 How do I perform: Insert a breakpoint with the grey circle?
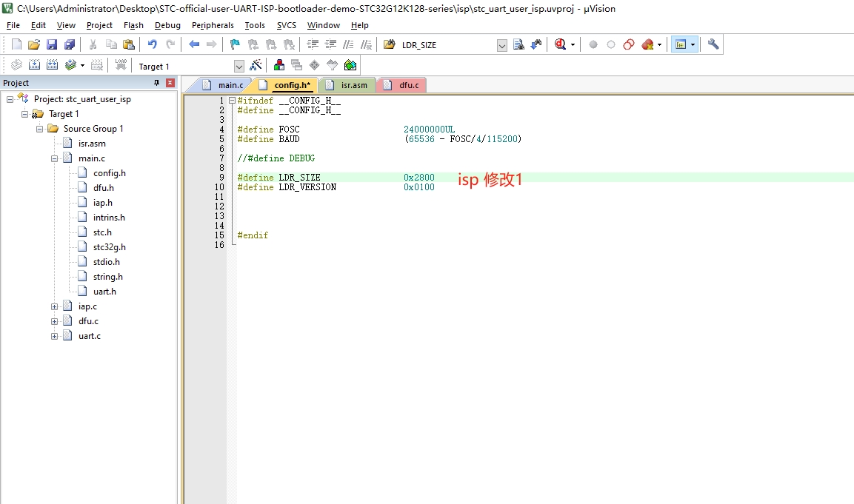pyautogui.click(x=593, y=44)
